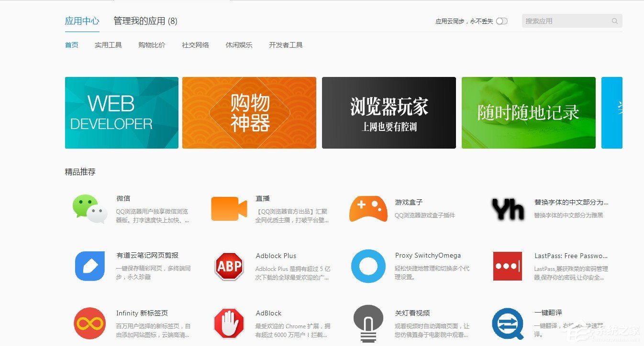Open Proxy SwitchyOmega extension icon
The image size is (644, 346).
click(367, 266)
